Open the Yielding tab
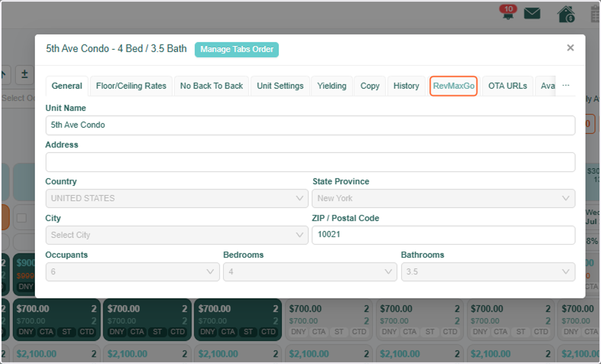Image resolution: width=601 pixels, height=364 pixels. point(332,86)
